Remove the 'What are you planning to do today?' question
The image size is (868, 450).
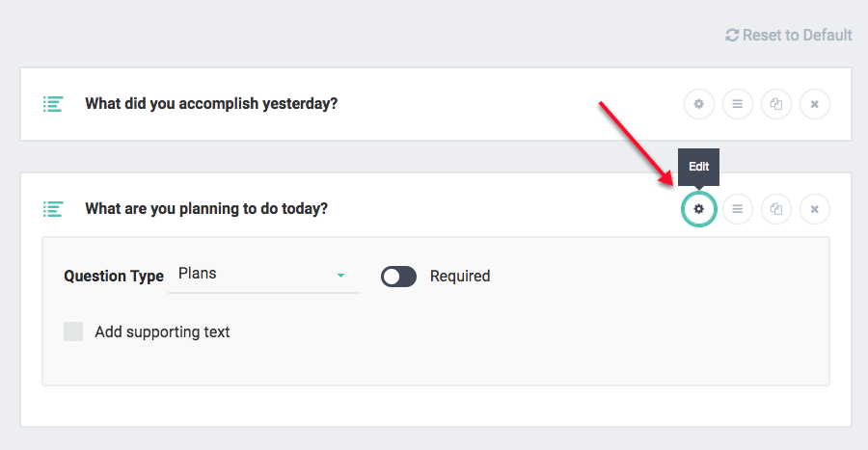pyautogui.click(x=815, y=208)
